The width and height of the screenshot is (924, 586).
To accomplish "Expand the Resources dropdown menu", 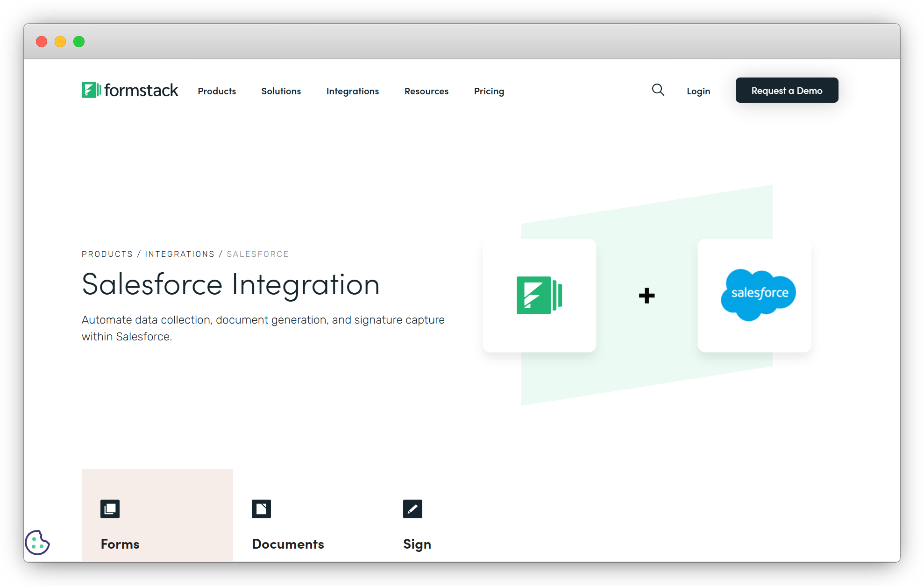I will 427,91.
